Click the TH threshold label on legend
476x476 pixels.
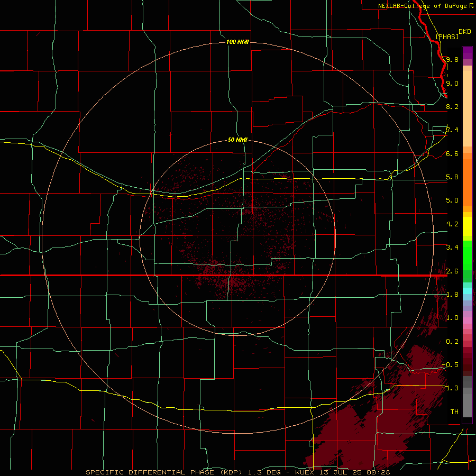click(x=454, y=412)
